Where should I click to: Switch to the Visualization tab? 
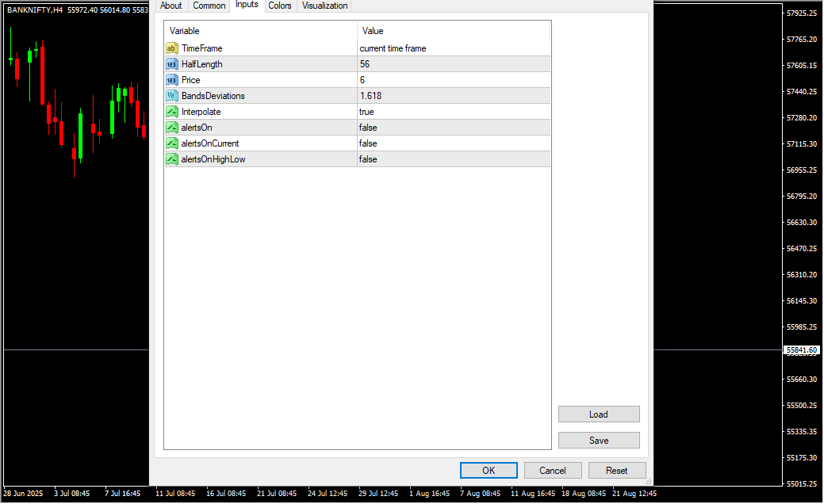pos(324,6)
